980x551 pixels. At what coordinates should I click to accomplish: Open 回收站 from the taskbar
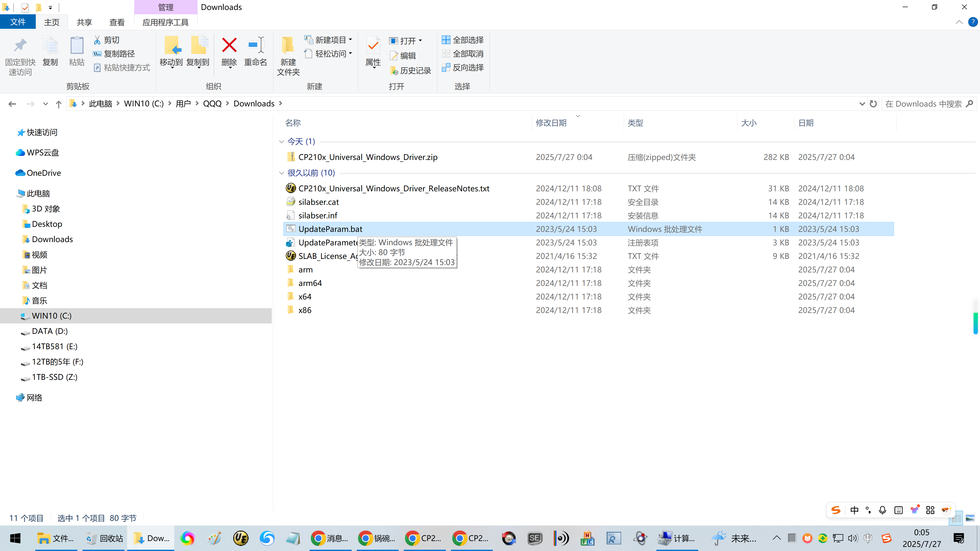104,538
